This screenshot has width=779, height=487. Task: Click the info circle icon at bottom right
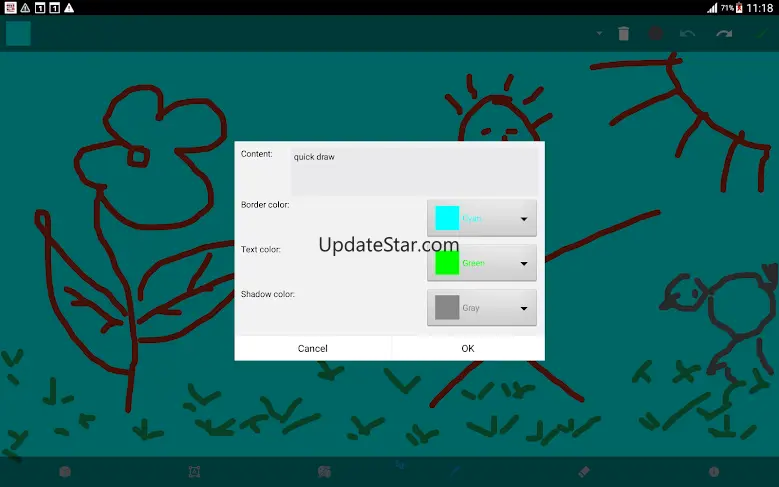(714, 472)
